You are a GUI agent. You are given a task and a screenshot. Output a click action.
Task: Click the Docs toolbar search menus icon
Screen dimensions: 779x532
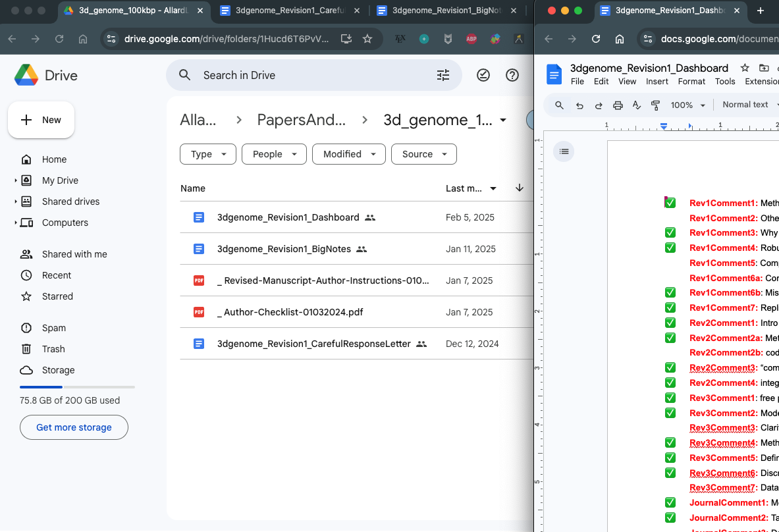tap(560, 105)
